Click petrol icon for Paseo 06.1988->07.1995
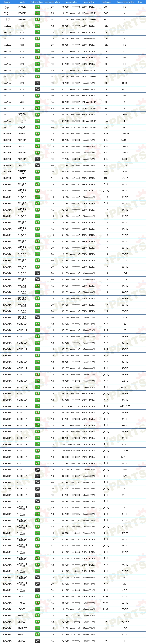Image resolution: width=146 pixels, height=644 pixels. point(37,596)
